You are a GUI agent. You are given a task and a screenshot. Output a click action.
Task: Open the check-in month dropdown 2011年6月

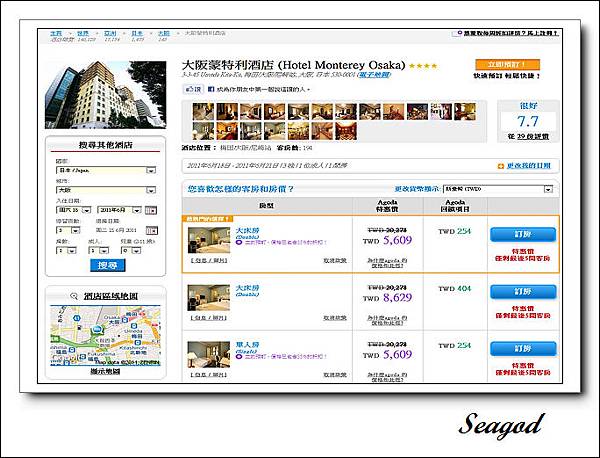pyautogui.click(x=119, y=210)
